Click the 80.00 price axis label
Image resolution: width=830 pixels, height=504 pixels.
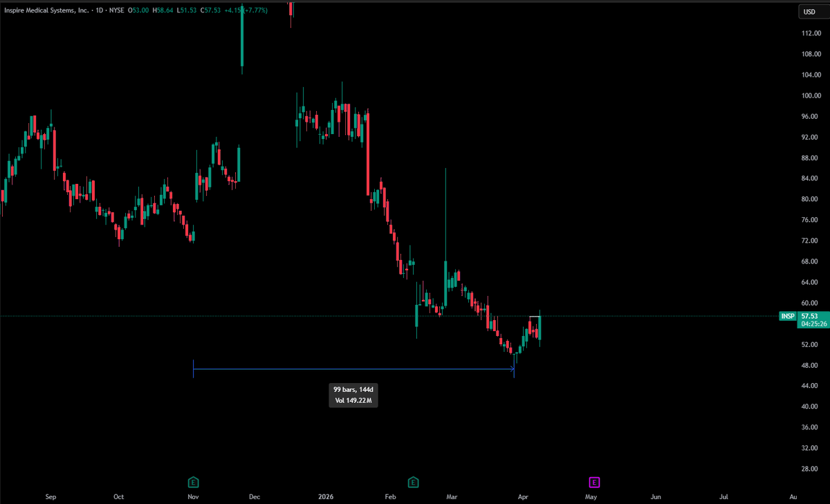[x=810, y=199]
